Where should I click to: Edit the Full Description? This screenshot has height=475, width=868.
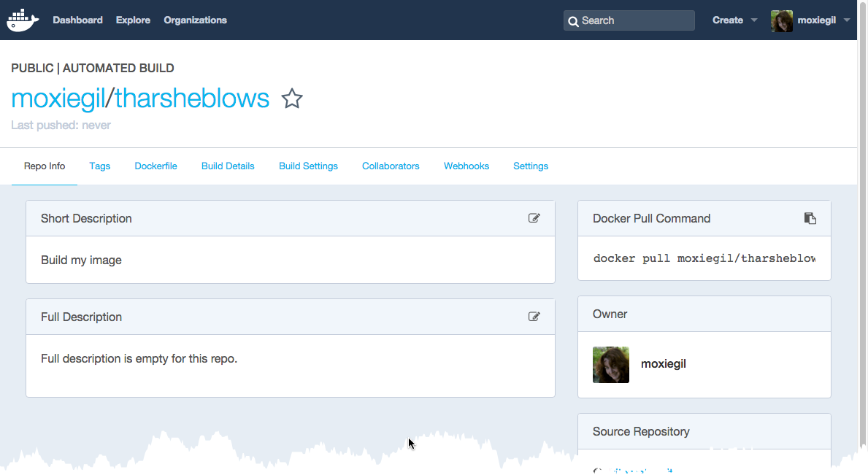click(x=534, y=316)
